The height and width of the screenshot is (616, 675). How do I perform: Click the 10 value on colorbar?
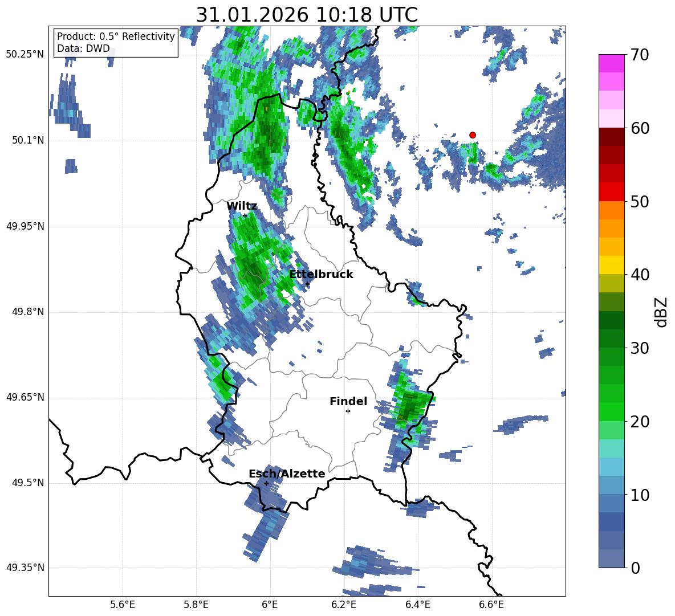tap(640, 495)
